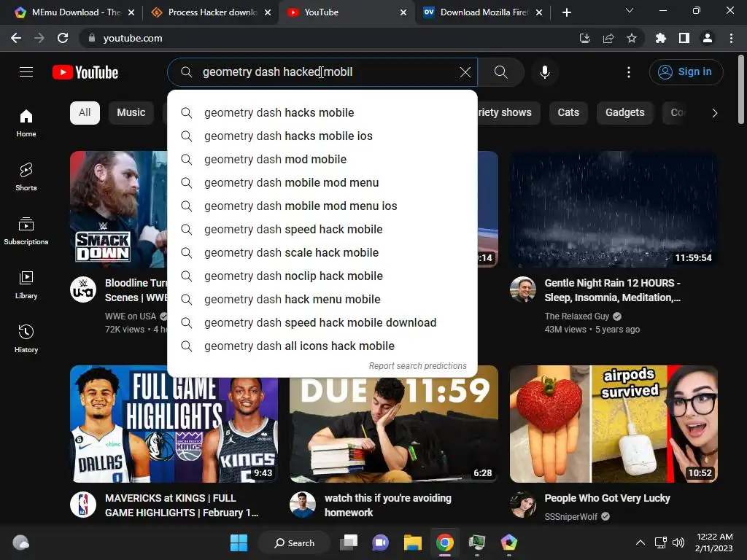The width and height of the screenshot is (747, 560).
Task: Open File Explorer from taskbar
Action: (413, 542)
